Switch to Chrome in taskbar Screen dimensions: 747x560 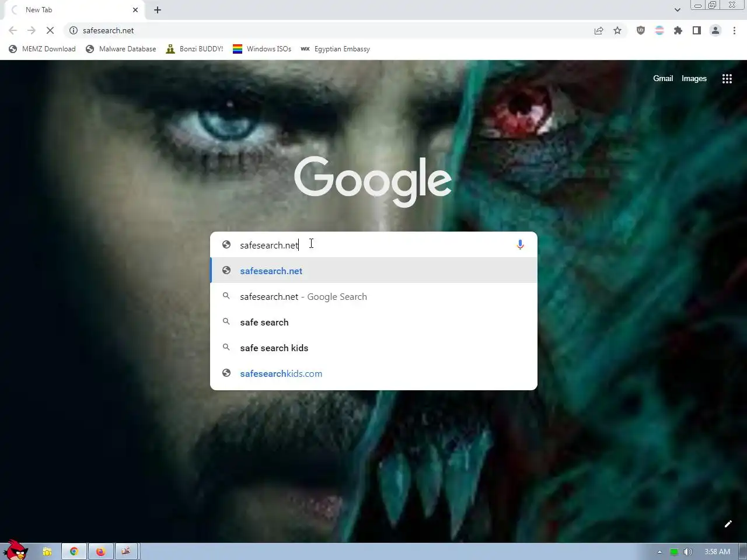[74, 551]
